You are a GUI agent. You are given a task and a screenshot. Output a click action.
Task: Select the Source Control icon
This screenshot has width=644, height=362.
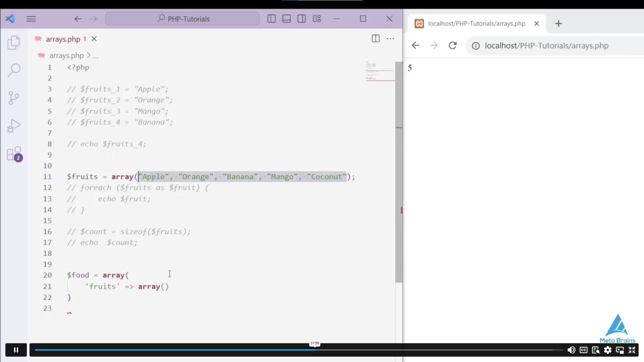[x=14, y=98]
